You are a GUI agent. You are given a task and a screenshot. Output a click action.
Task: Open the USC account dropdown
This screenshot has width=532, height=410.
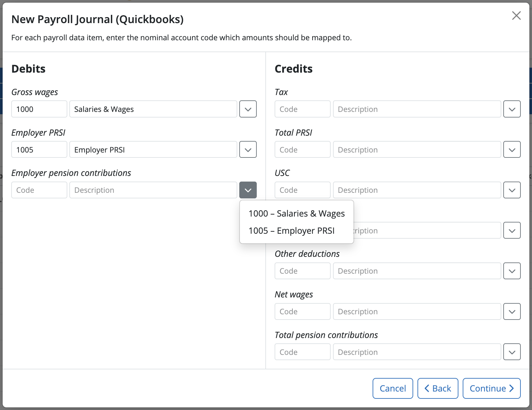click(x=512, y=190)
